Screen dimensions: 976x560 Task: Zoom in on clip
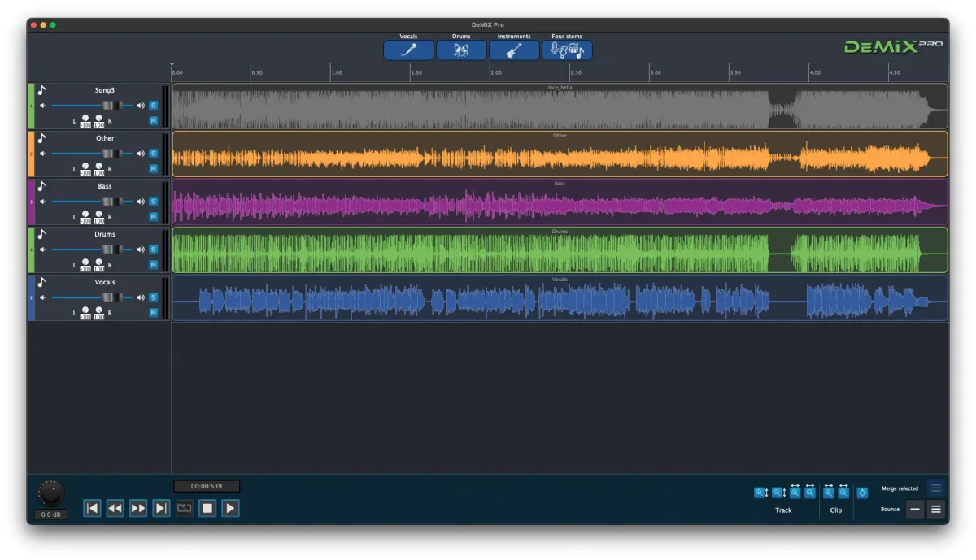pyautogui.click(x=829, y=492)
